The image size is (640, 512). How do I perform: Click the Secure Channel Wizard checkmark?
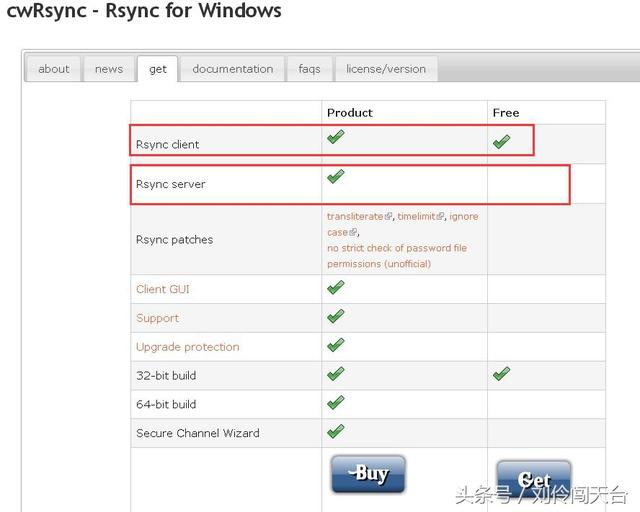pos(336,431)
